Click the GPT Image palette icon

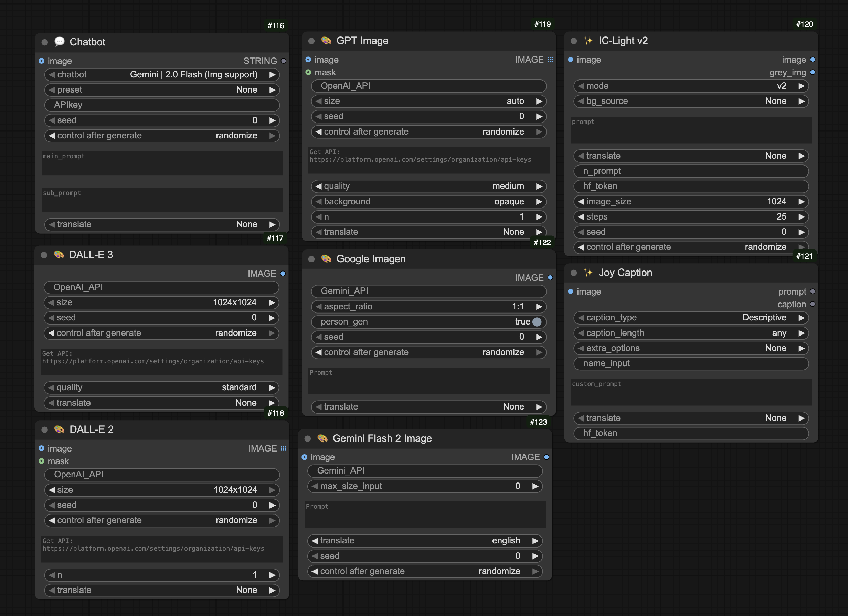(x=326, y=40)
